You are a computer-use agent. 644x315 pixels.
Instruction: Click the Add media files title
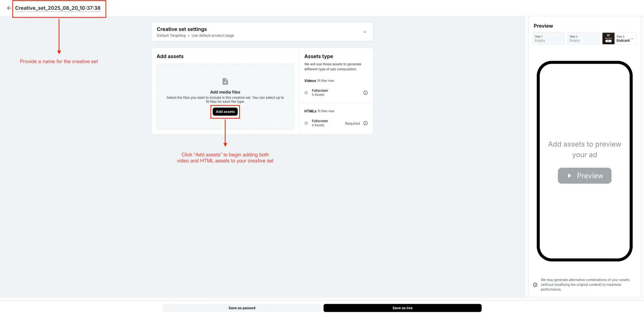225,92
